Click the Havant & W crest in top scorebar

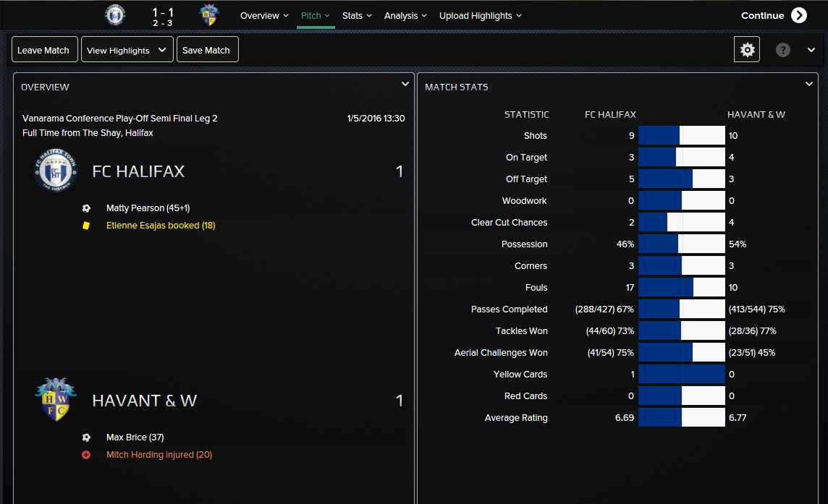tap(209, 14)
